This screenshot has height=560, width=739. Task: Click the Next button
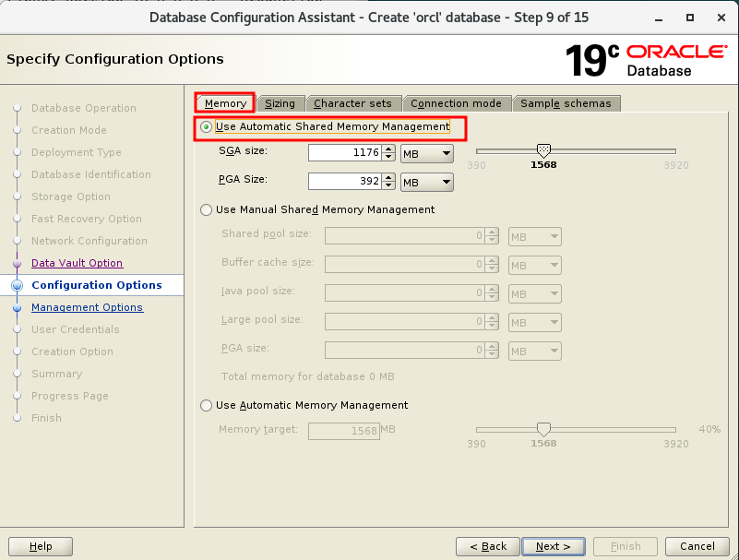[x=554, y=546]
